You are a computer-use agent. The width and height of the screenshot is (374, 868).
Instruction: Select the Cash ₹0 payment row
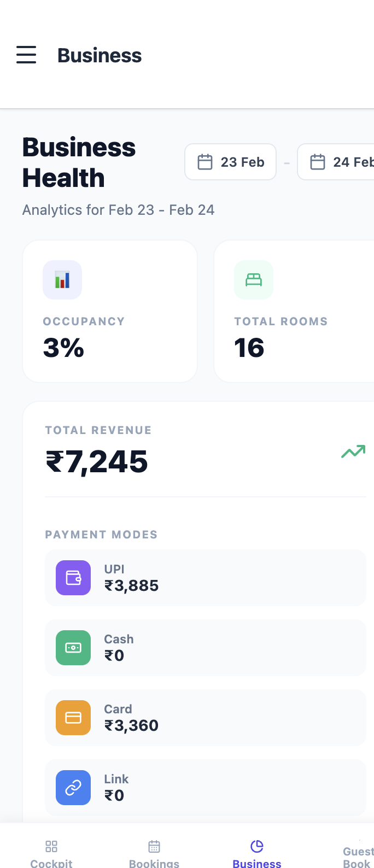(206, 648)
